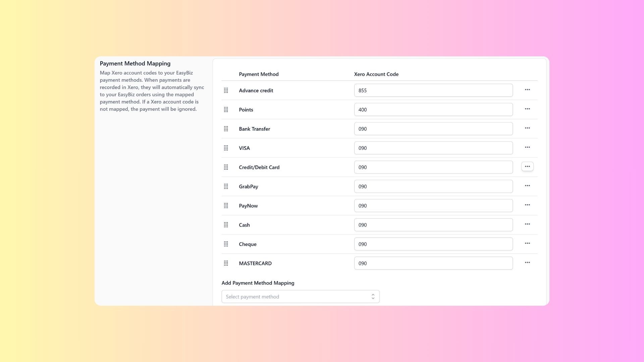Image resolution: width=644 pixels, height=362 pixels.
Task: Click drag handle icon for Cheque row
Action: (226, 244)
